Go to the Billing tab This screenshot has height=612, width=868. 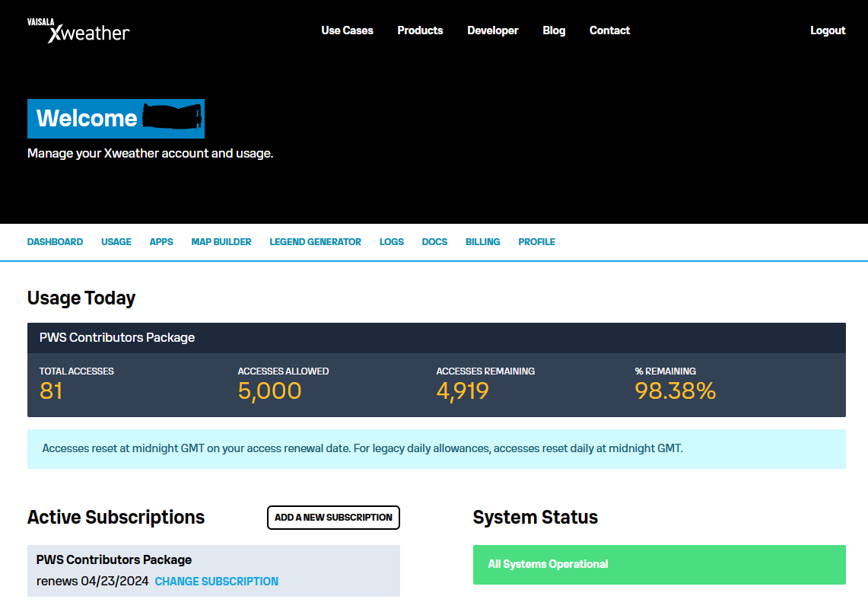pyautogui.click(x=483, y=242)
